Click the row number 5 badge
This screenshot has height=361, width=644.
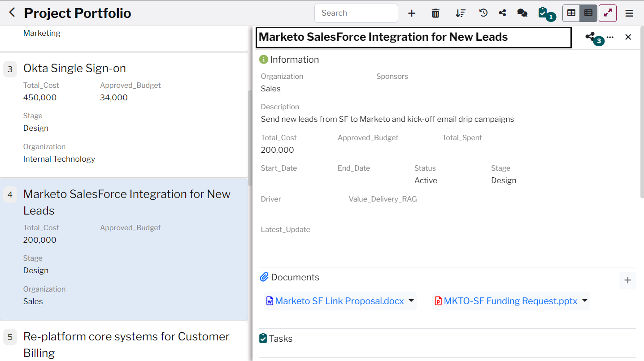tap(10, 337)
